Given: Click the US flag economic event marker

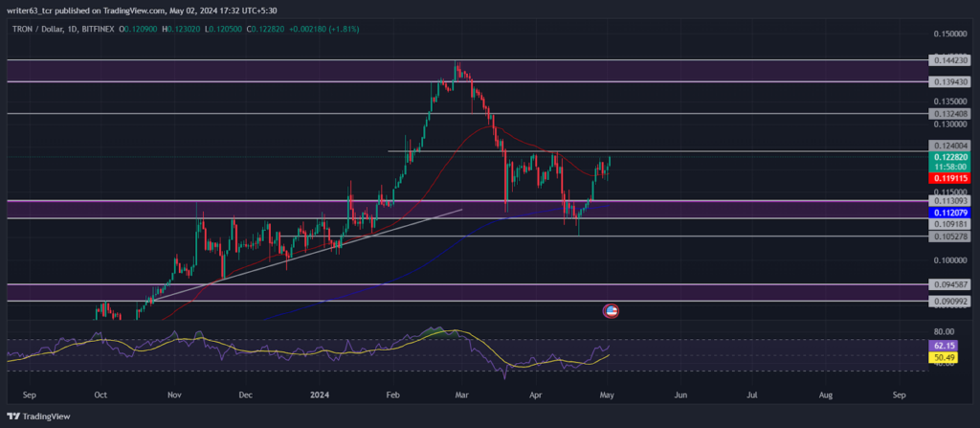Looking at the screenshot, I should click(x=611, y=310).
